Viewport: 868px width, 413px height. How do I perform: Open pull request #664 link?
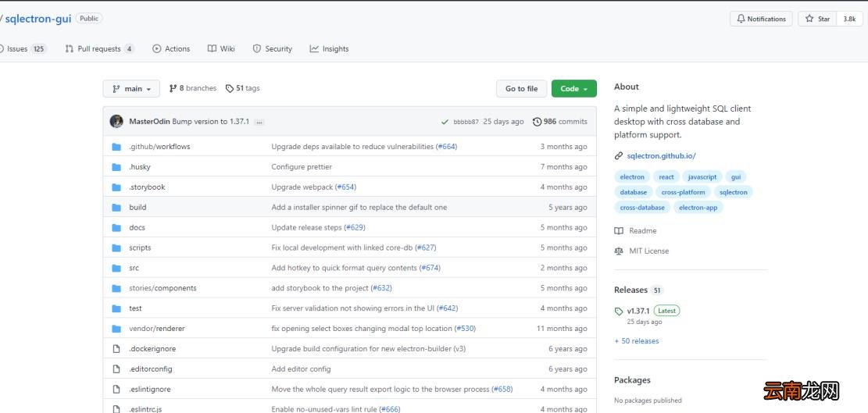[x=448, y=147]
